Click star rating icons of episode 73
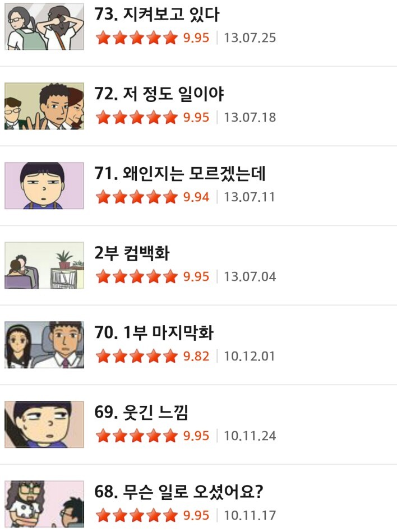397x532 pixels. click(137, 38)
